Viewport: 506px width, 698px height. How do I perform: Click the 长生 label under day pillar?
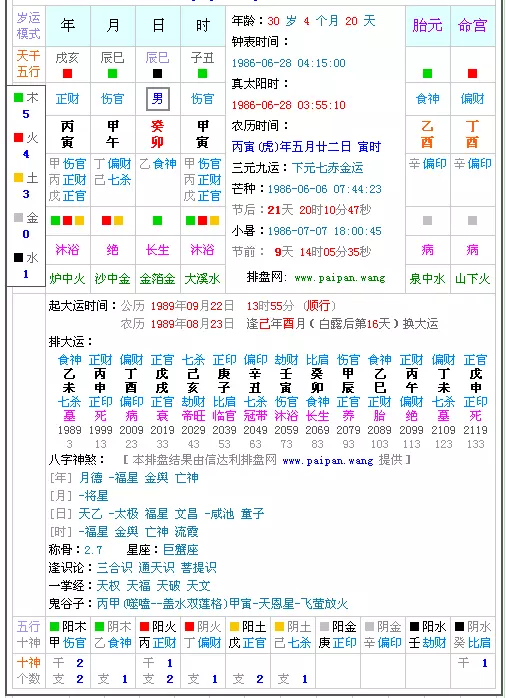[158, 249]
